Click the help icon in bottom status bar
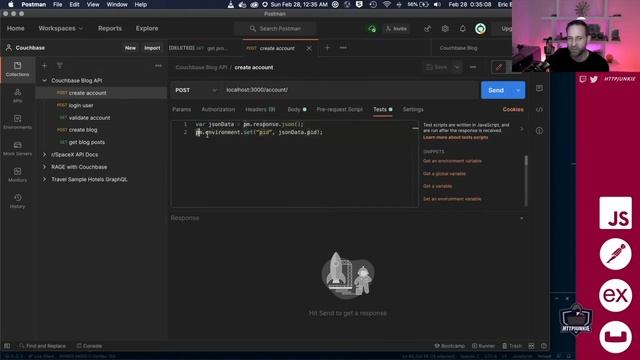Screen dimensions: 640x360 544,346
